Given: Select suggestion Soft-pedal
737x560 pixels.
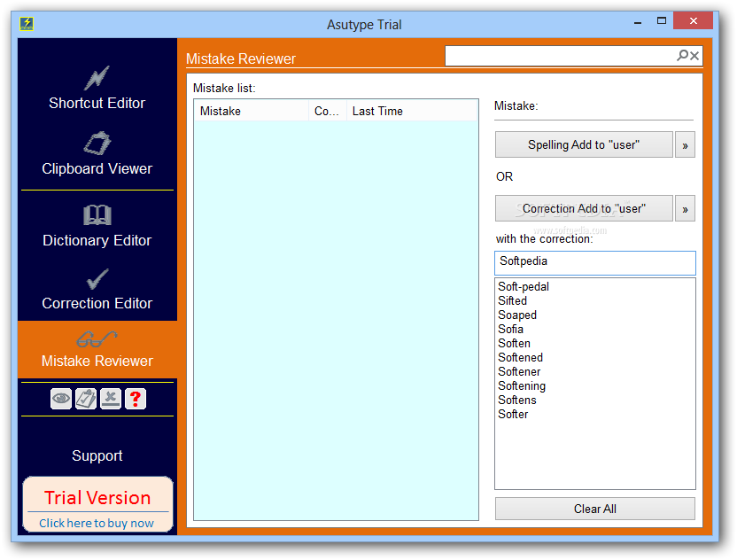Looking at the screenshot, I should click(x=524, y=286).
